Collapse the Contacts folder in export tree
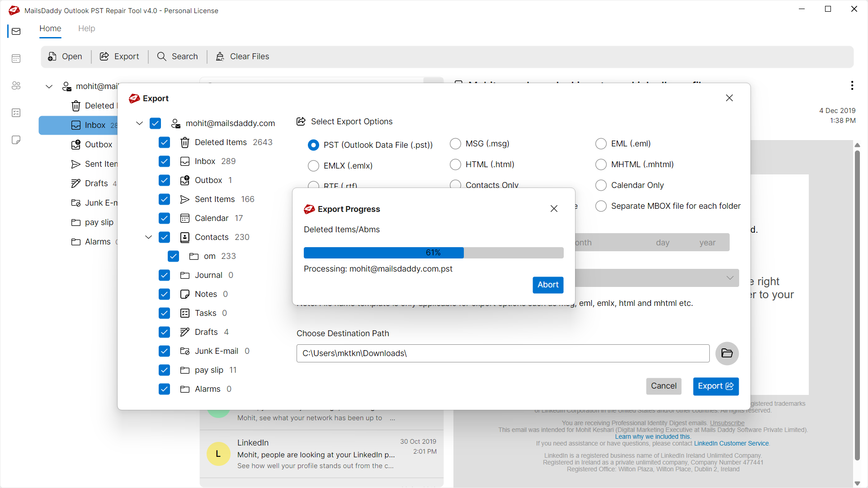The width and height of the screenshot is (868, 488). pyautogui.click(x=148, y=237)
